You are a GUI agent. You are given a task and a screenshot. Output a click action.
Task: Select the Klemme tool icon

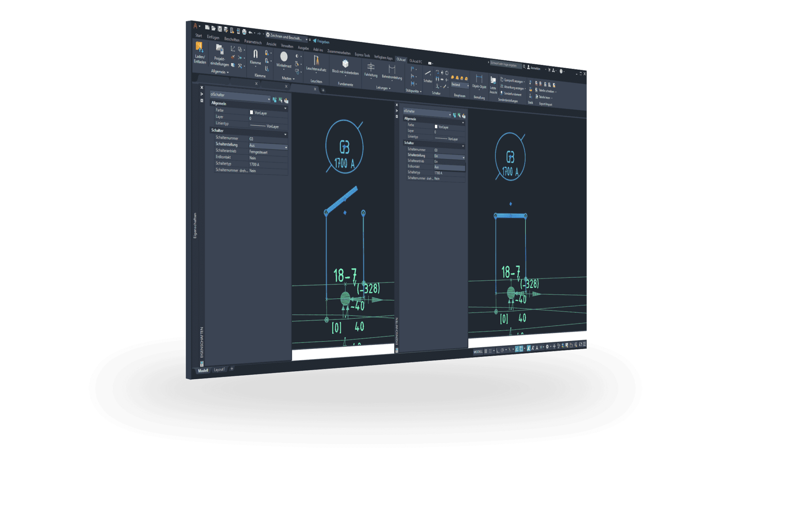255,54
